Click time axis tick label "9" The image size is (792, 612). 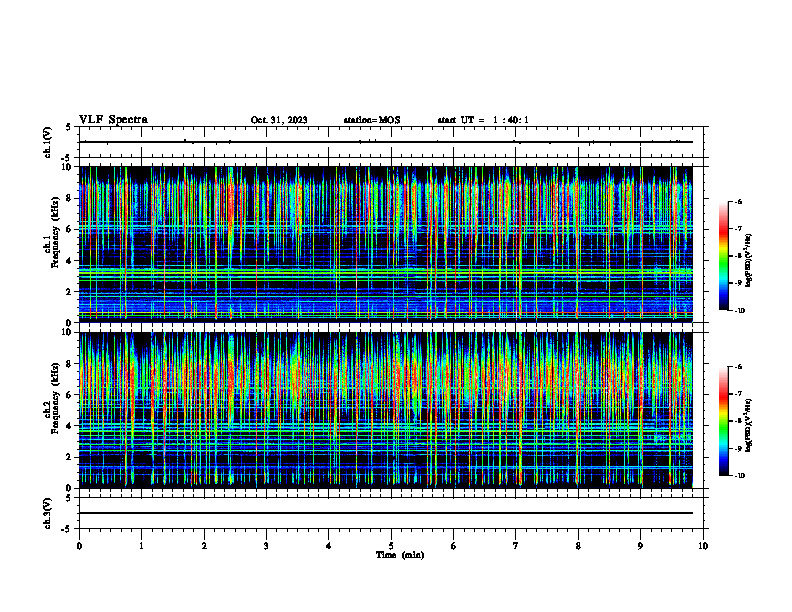click(640, 546)
